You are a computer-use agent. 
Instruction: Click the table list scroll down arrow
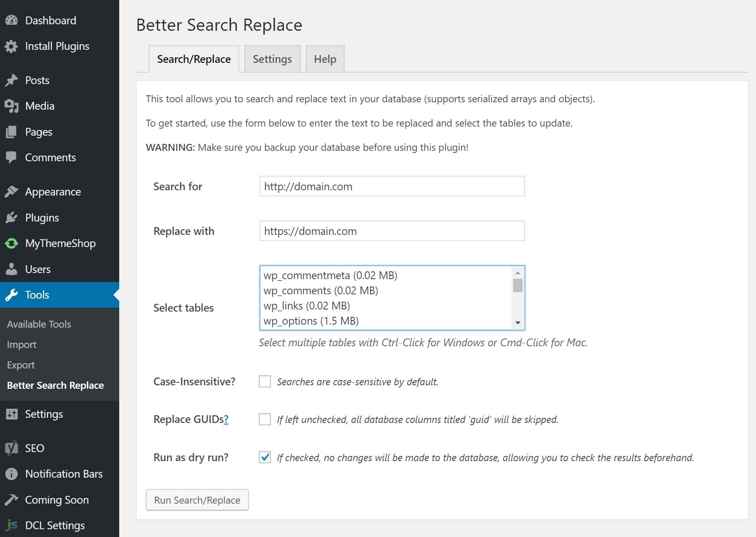coord(518,323)
